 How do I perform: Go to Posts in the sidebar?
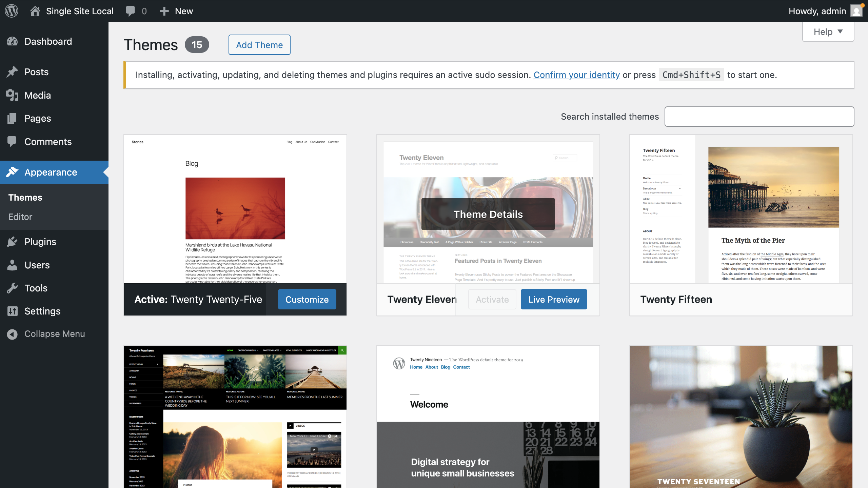coord(54,72)
